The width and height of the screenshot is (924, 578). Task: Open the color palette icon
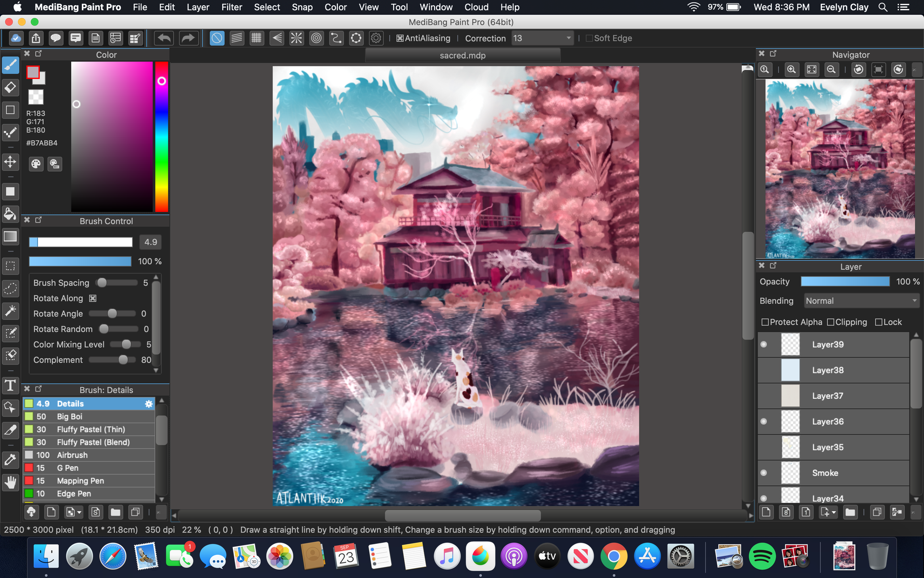(x=36, y=164)
